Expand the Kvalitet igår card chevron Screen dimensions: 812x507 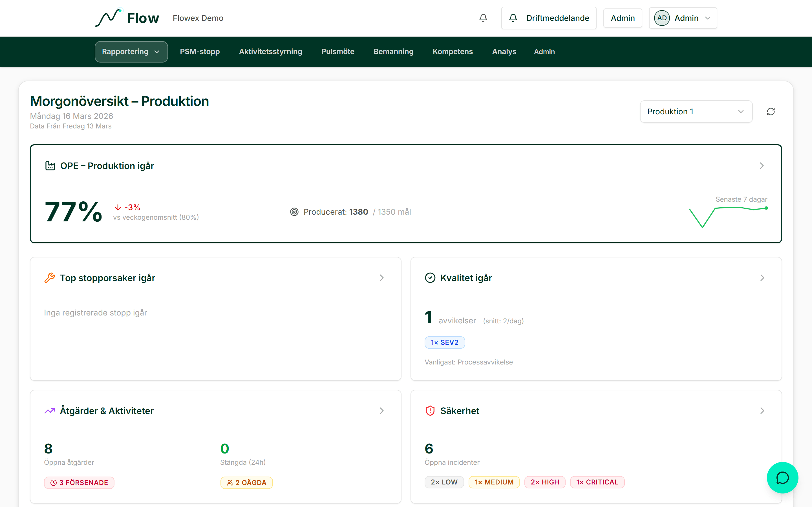[762, 278]
